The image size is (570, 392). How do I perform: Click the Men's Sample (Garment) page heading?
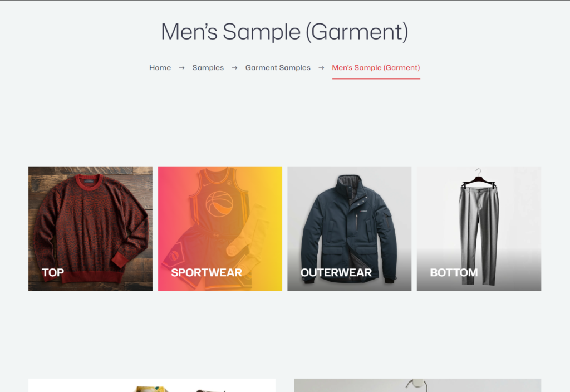pyautogui.click(x=284, y=32)
